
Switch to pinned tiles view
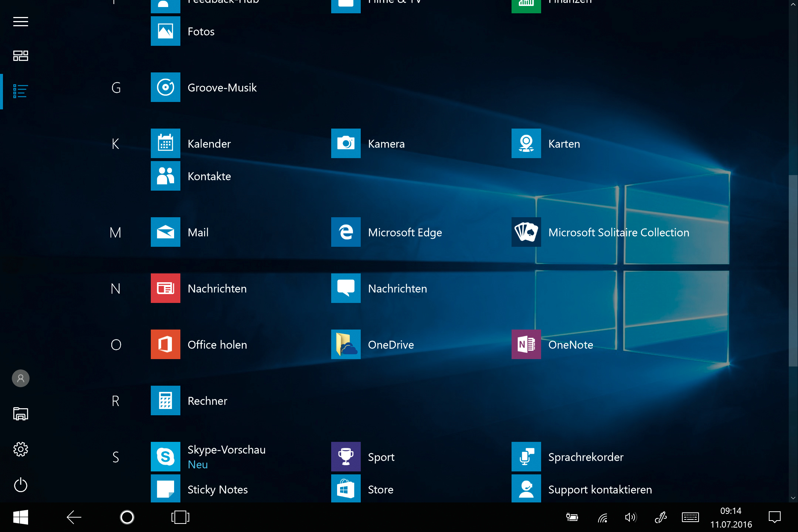pyautogui.click(x=21, y=56)
